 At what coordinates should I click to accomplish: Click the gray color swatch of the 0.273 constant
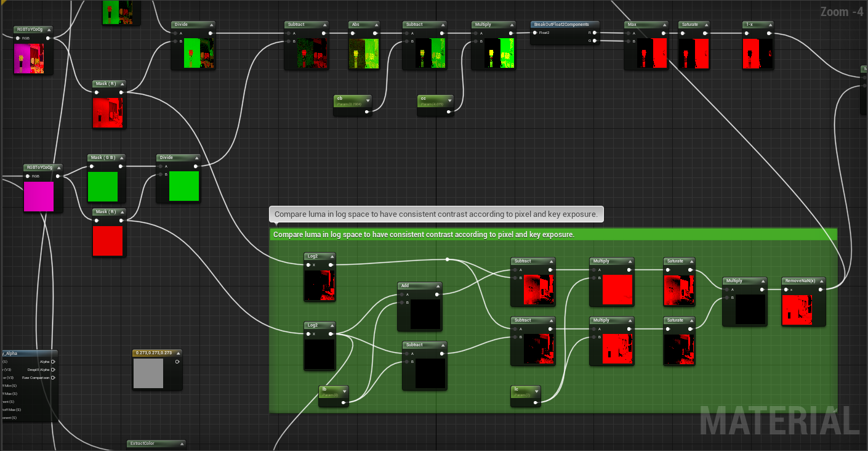[149, 373]
